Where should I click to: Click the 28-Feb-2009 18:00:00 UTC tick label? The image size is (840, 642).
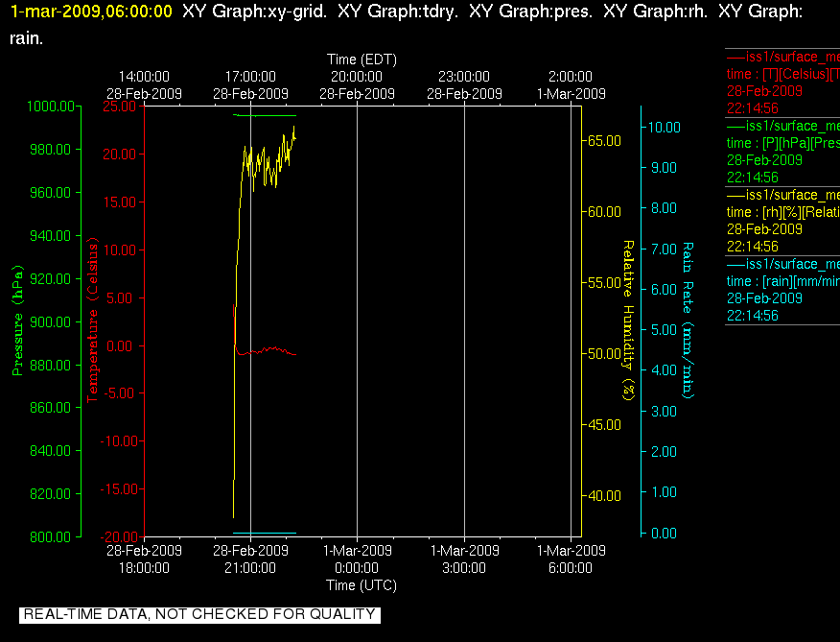point(144,559)
